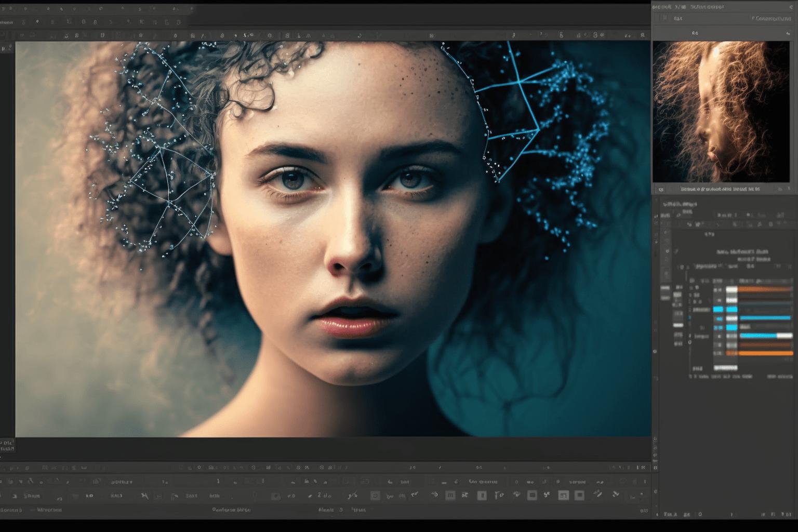Toggle the white block beside the top orange bar
Screen dimensions: 798x532
point(731,289)
